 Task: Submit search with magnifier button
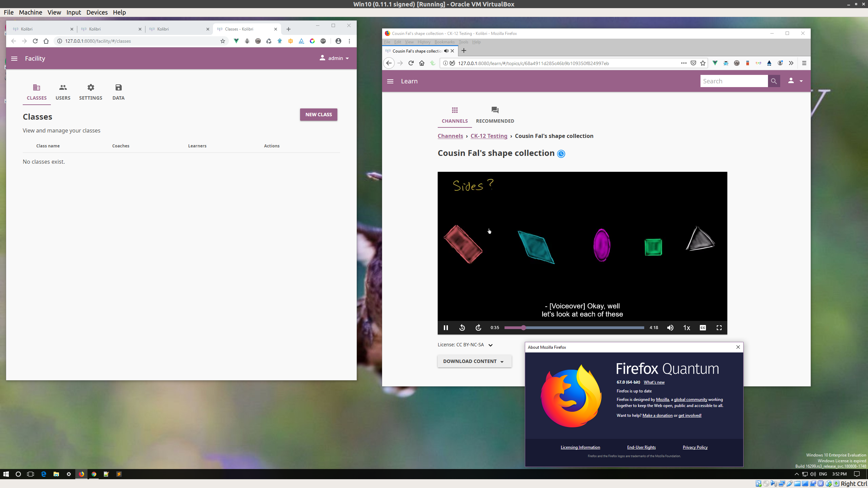[x=774, y=81]
